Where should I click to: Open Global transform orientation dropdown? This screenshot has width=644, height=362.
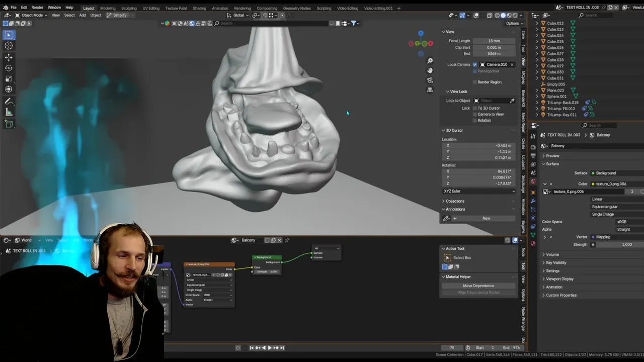click(x=238, y=15)
